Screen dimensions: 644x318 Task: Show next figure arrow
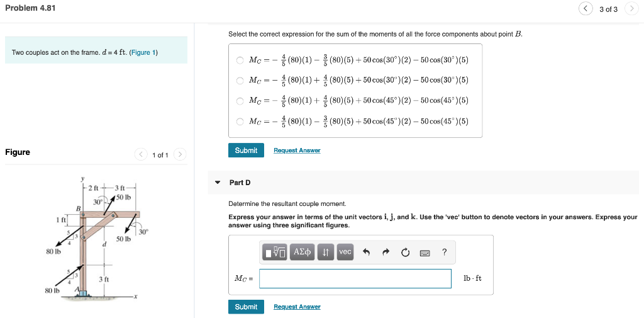180,155
